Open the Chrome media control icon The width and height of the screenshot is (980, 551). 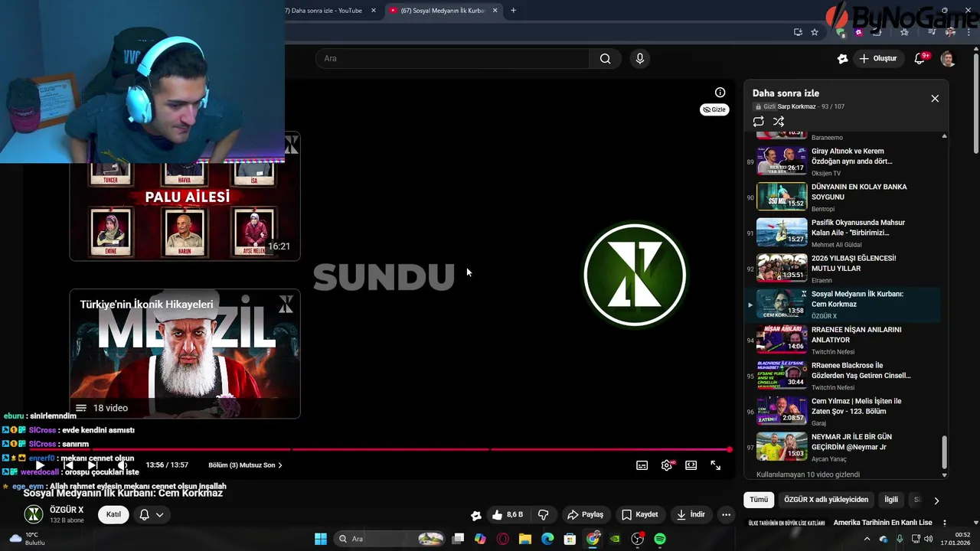[x=931, y=32]
